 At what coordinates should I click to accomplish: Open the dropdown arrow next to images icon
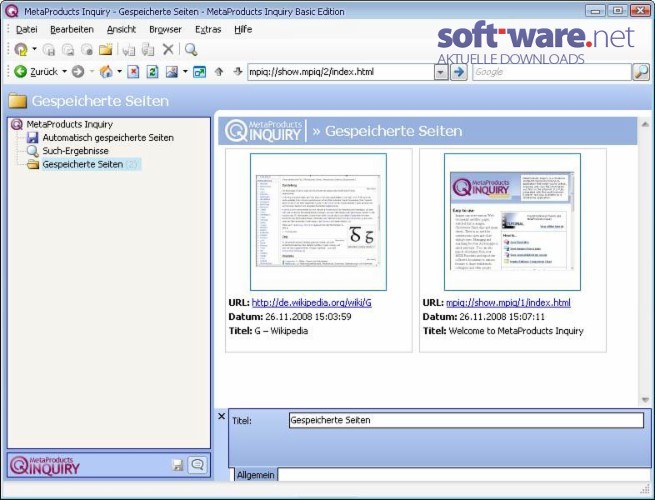[185, 72]
